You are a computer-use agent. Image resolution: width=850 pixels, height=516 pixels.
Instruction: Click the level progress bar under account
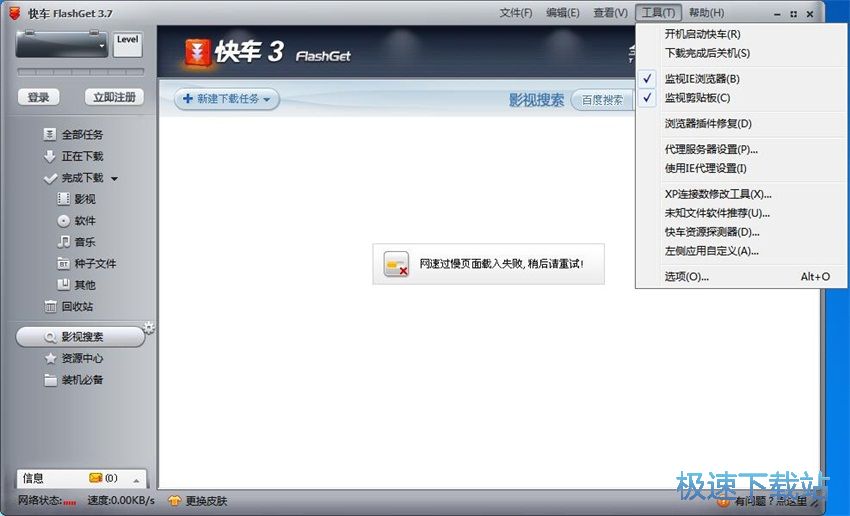(x=80, y=72)
